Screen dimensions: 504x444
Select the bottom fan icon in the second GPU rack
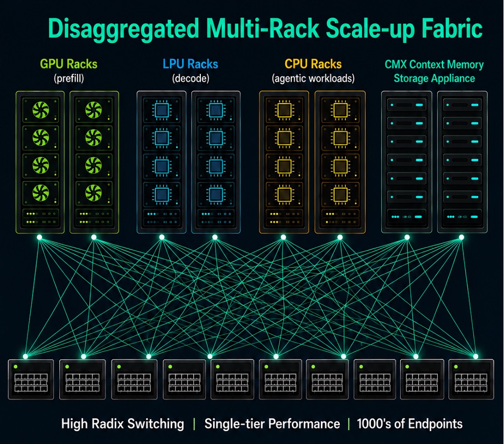pyautogui.click(x=94, y=193)
